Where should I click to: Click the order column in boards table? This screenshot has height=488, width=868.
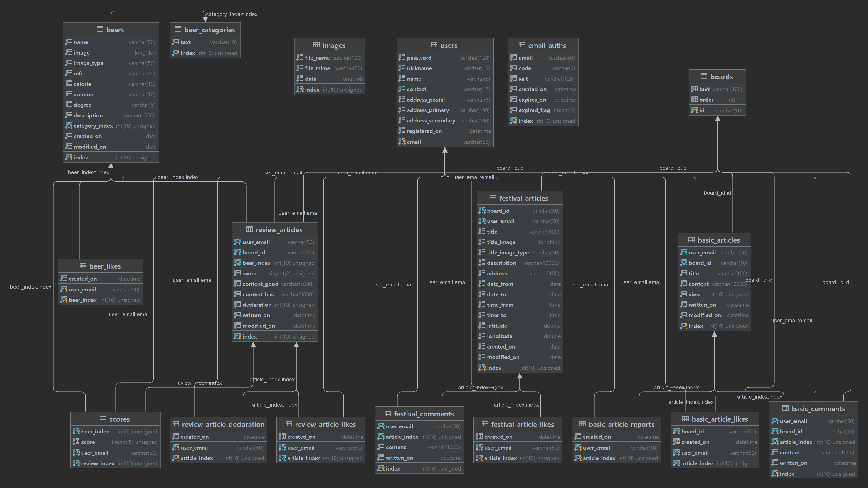[x=717, y=100]
